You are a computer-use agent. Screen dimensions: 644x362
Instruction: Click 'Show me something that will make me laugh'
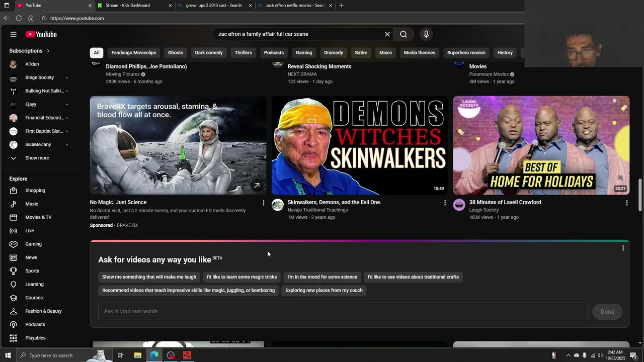[149, 277]
